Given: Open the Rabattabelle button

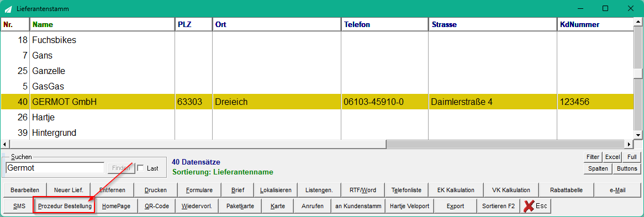Looking at the screenshot, I should 566,190.
